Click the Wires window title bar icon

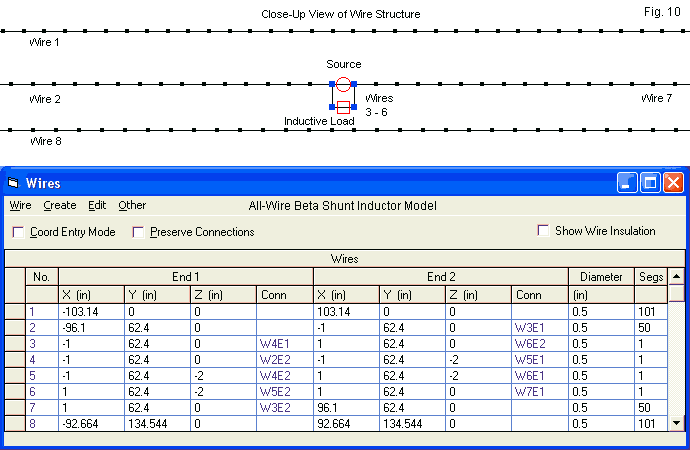point(13,183)
